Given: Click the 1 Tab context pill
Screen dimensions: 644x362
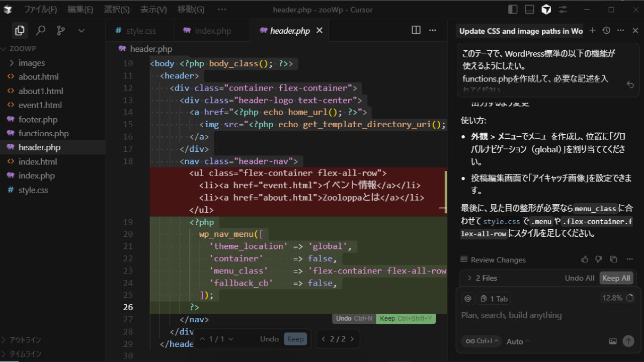Looking at the screenshot, I should click(x=494, y=299).
